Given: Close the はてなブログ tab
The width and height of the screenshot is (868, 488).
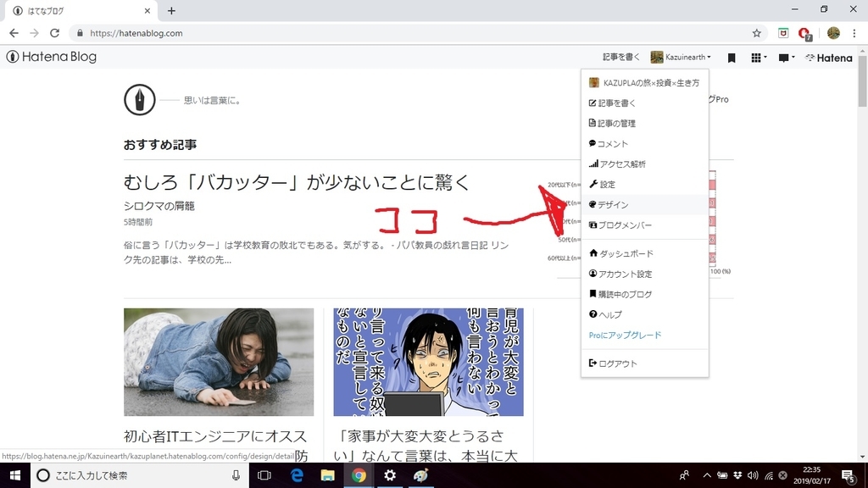Looking at the screenshot, I should (x=147, y=10).
